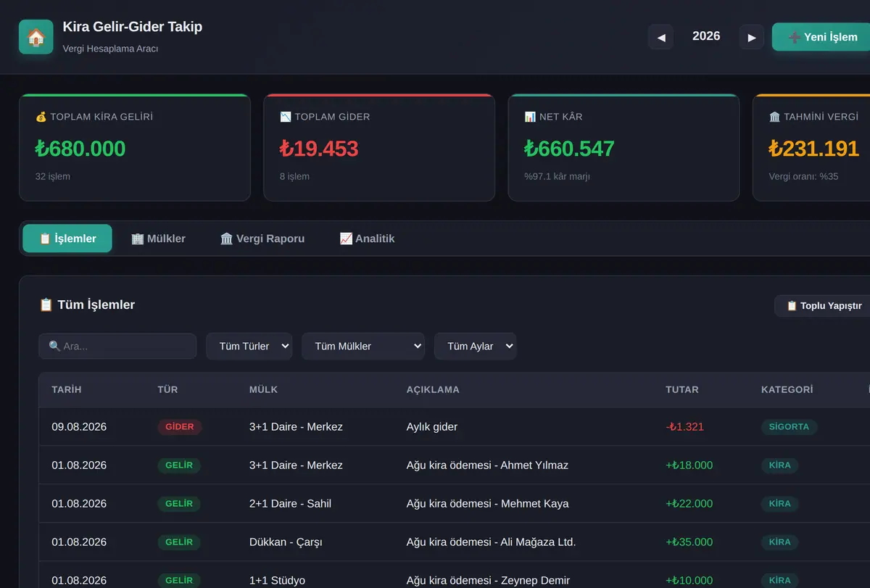Click the +₺22.000 amount
The height and width of the screenshot is (588, 870).
[x=689, y=504]
